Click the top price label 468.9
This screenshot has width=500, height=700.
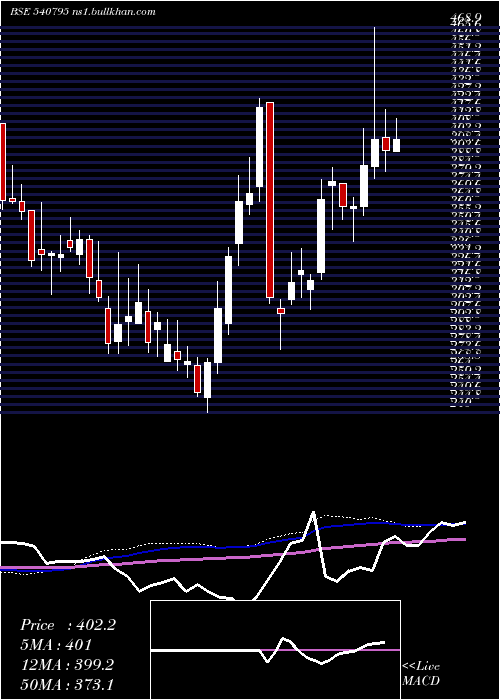466,17
